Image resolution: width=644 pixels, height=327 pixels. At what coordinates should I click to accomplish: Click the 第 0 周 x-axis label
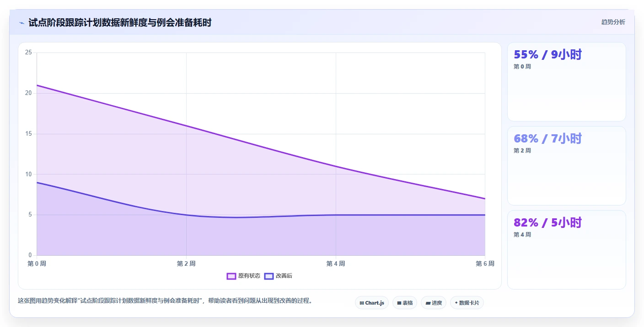click(37, 264)
